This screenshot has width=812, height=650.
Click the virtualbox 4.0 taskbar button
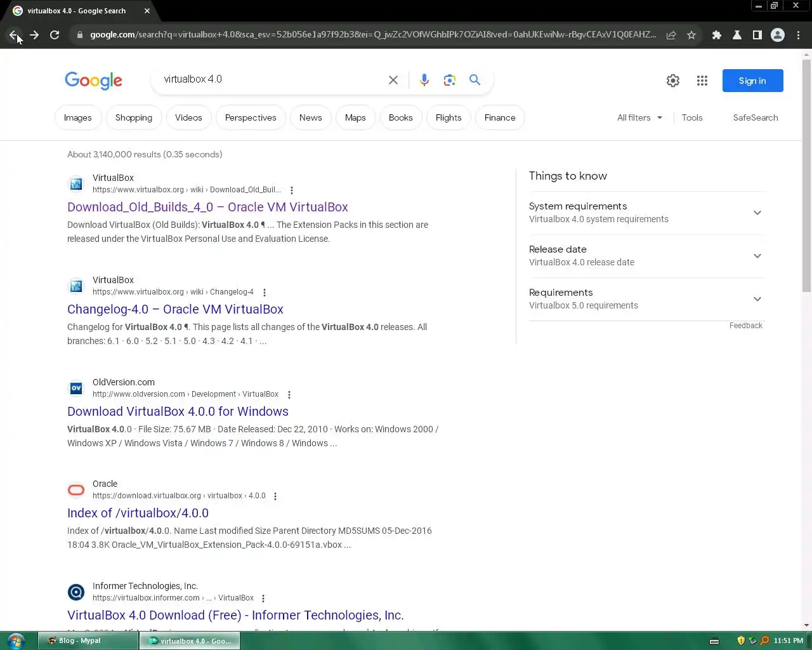(190, 641)
